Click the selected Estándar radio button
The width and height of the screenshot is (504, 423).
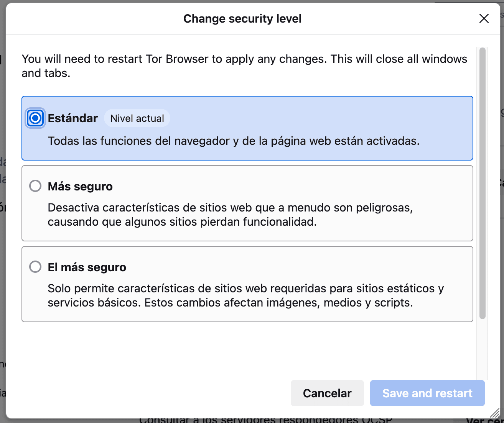pos(35,118)
